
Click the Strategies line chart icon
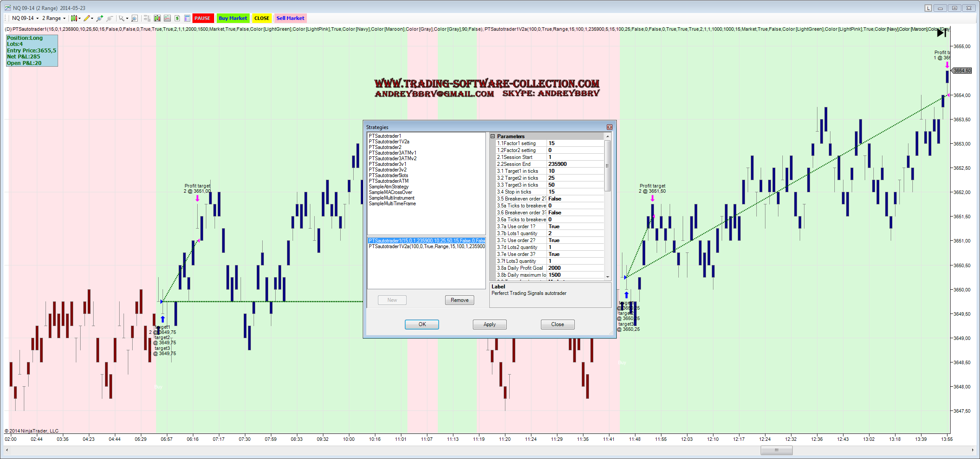click(x=167, y=18)
